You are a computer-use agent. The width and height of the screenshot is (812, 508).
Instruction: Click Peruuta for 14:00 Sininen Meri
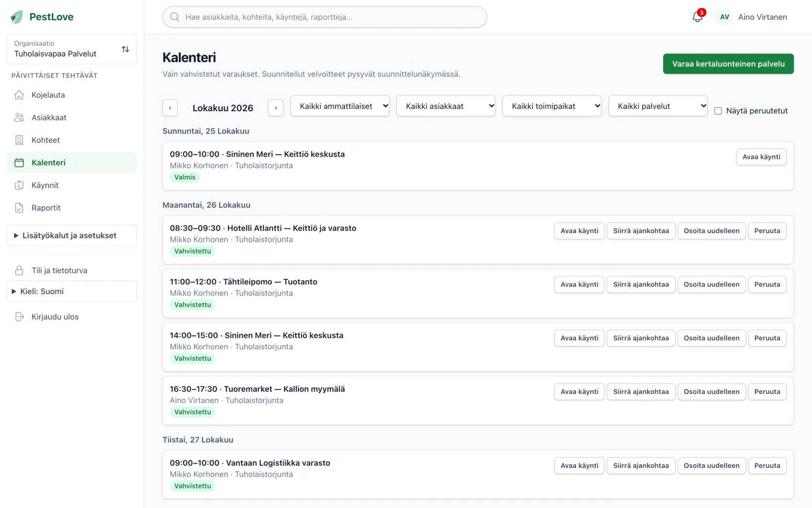point(767,338)
